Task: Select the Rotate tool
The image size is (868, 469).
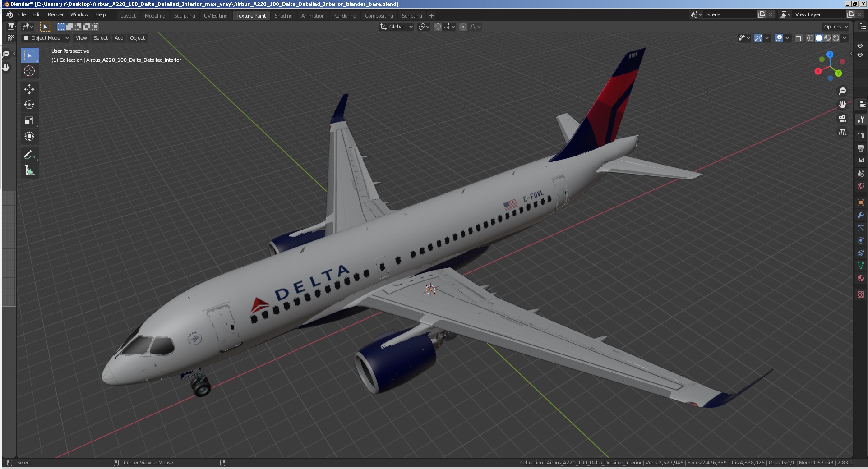Action: (29, 105)
